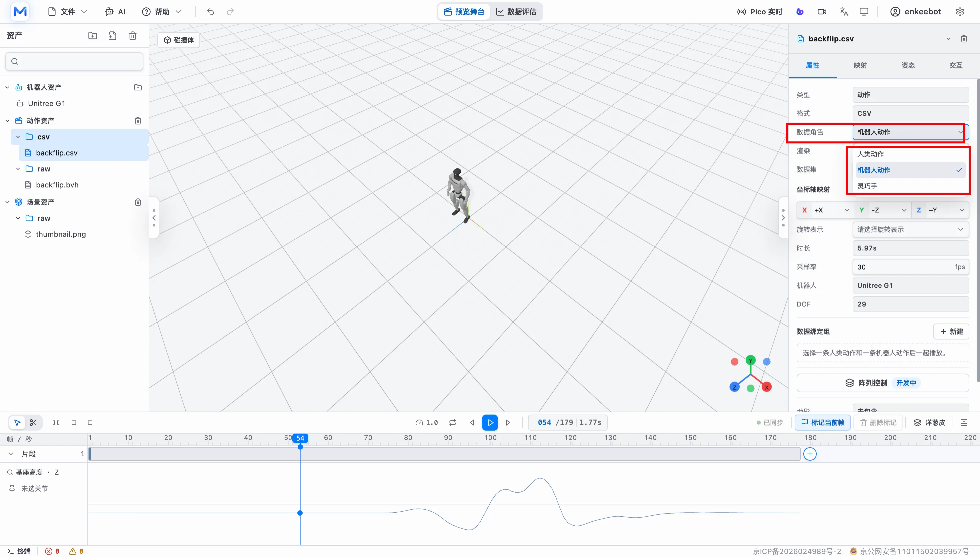Image resolution: width=980 pixels, height=557 pixels.
Task: Select 人类动作 option in dropdown
Action: 910,154
